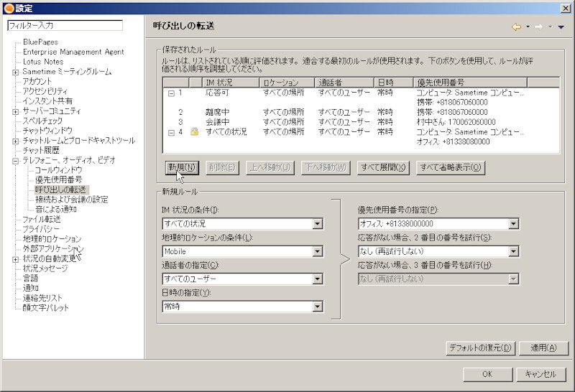Select 音による通知 tree item
Image resolution: width=575 pixels, height=392 pixels.
[x=56, y=210]
